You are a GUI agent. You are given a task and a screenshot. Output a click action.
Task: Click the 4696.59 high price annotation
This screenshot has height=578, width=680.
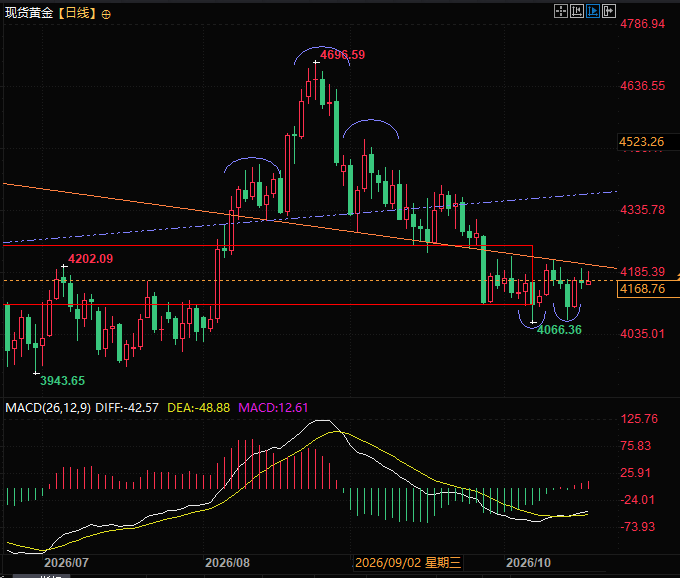click(342, 55)
